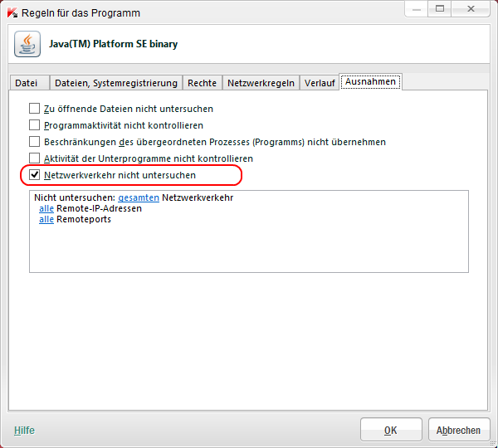Click the 'gesamten' Netzwerkverkehr link
The height and width of the screenshot is (448, 498).
click(139, 198)
